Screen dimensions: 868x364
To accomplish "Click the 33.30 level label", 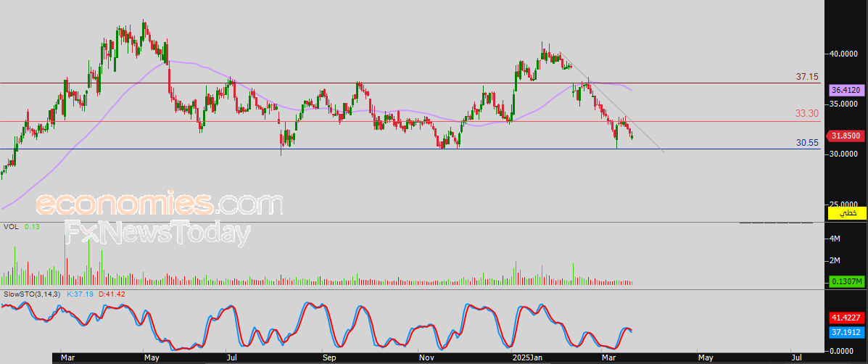I will (807, 113).
